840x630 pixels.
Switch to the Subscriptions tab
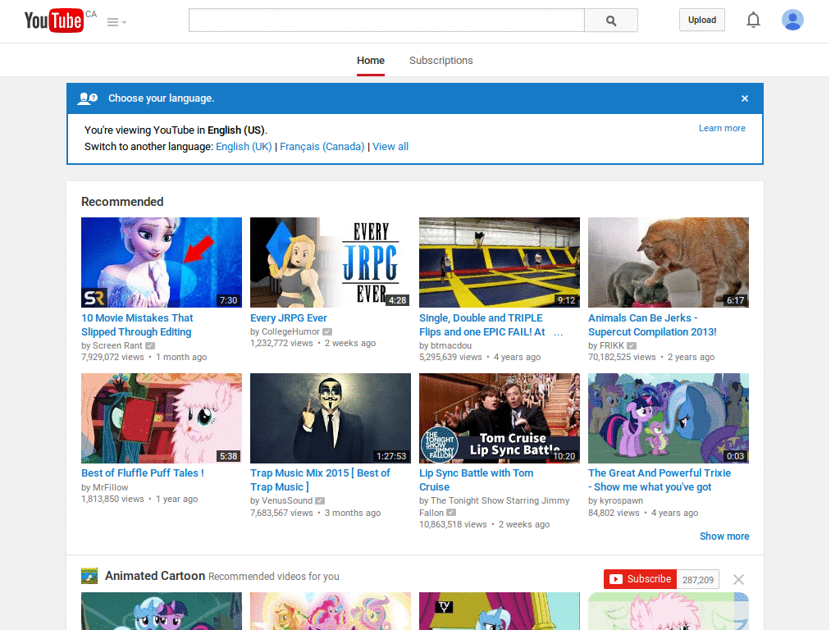pyautogui.click(x=441, y=61)
